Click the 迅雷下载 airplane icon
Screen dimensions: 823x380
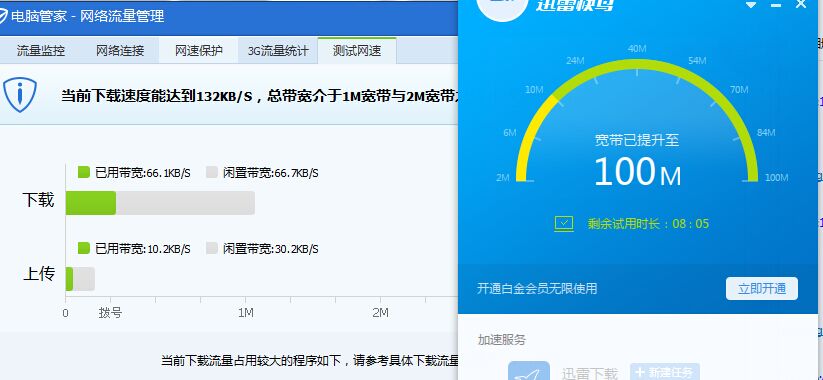529,371
